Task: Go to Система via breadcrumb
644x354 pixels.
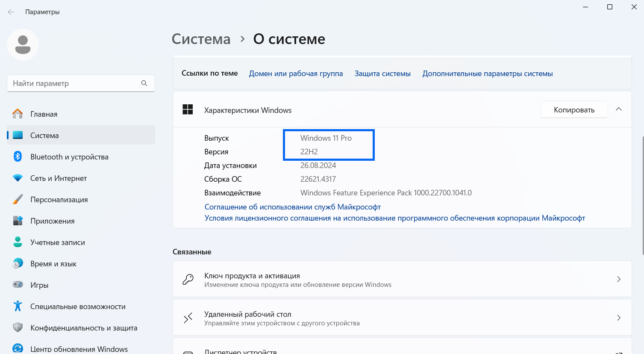Action: (201, 39)
